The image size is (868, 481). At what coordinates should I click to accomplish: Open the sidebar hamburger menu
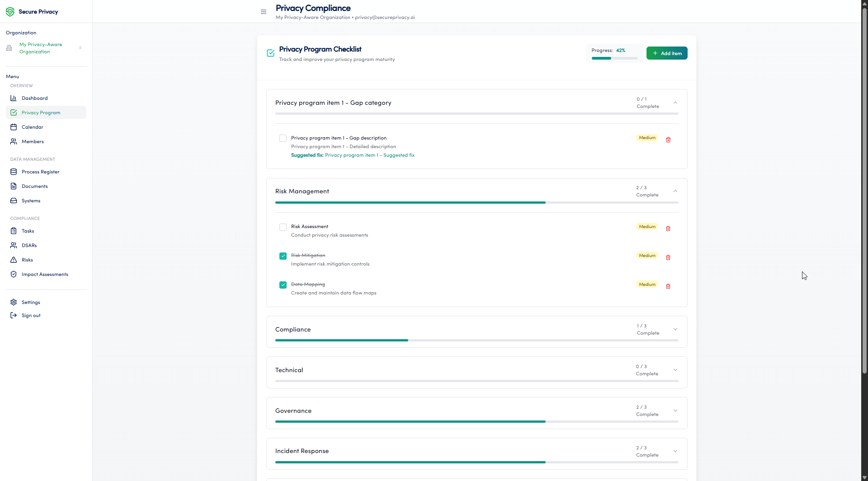[x=264, y=12]
